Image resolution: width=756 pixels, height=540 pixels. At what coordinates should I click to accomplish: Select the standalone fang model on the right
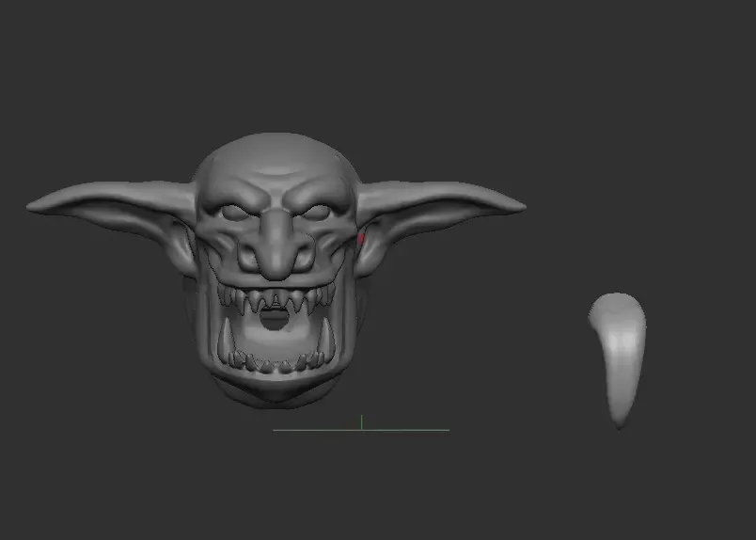[x=618, y=359]
